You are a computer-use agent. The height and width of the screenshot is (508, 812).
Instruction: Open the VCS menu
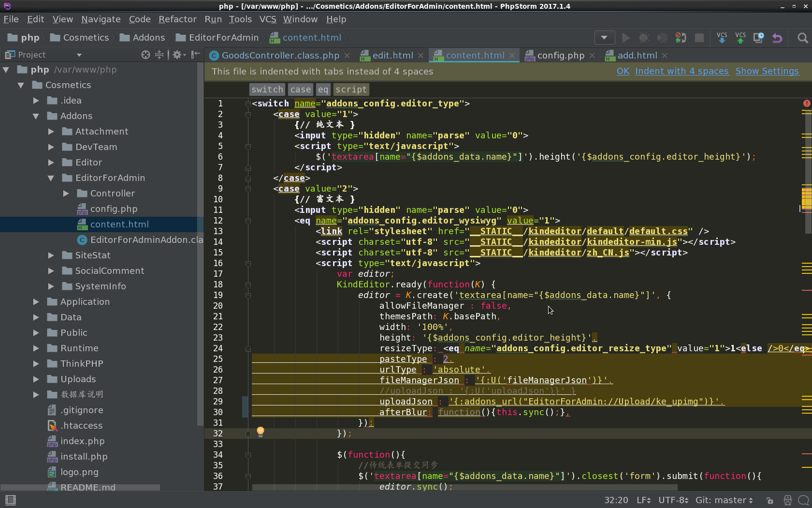click(x=268, y=19)
